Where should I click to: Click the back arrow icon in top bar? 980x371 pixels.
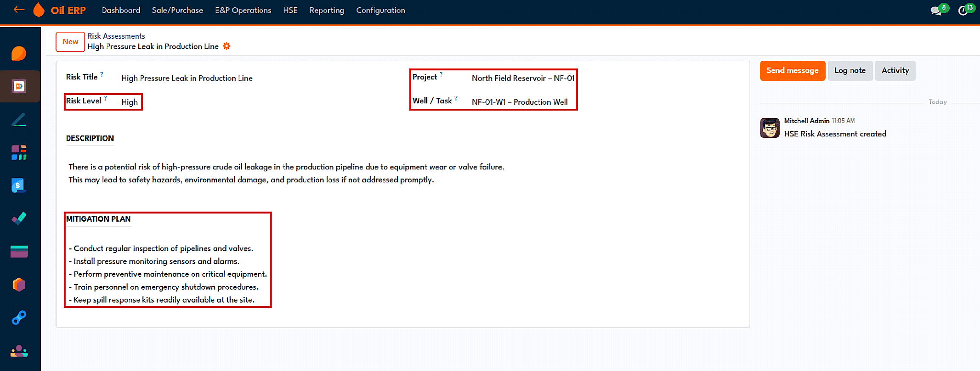[19, 10]
